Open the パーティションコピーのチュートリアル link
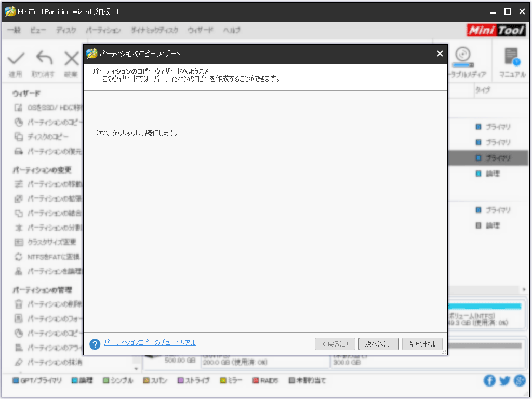 tap(150, 343)
